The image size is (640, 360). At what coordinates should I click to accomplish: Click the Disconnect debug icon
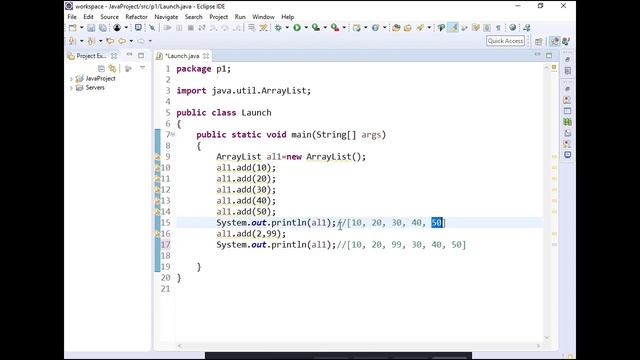[x=202, y=27]
